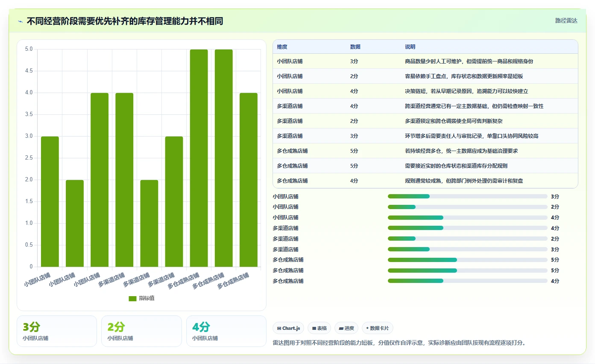Click the 小团队店铺 bar with value 3
Screen dimensions: 595x364
tap(50, 201)
